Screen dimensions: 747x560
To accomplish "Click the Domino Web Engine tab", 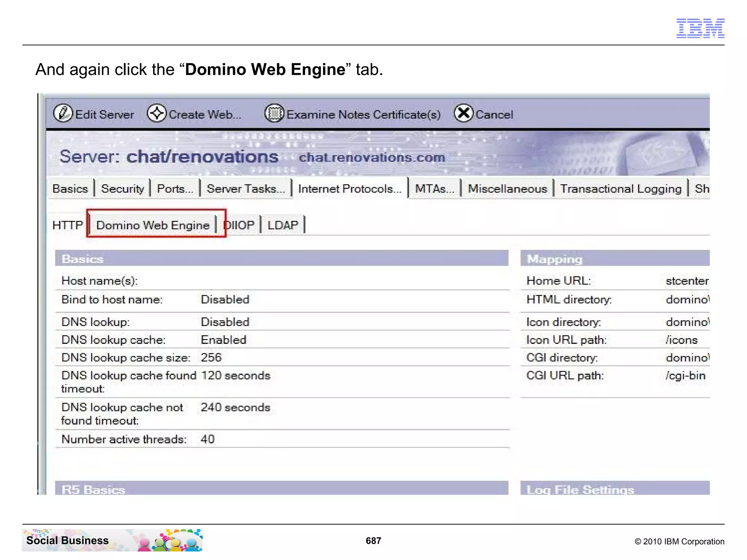I will point(153,225).
